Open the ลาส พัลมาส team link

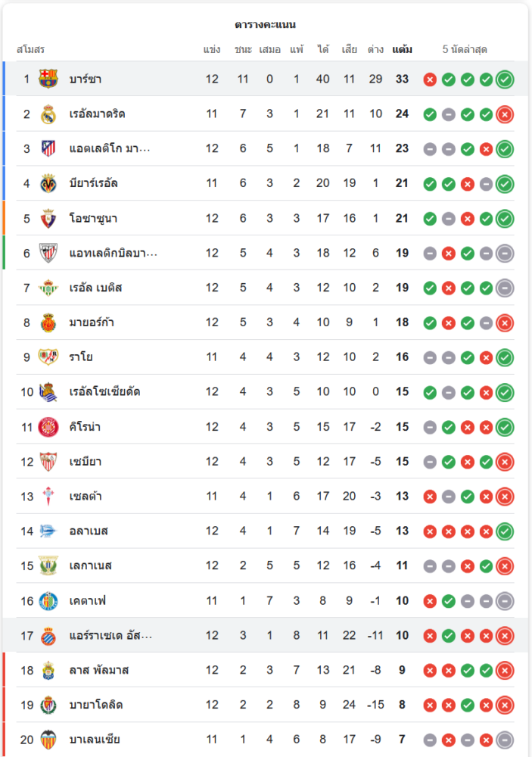pos(99,670)
